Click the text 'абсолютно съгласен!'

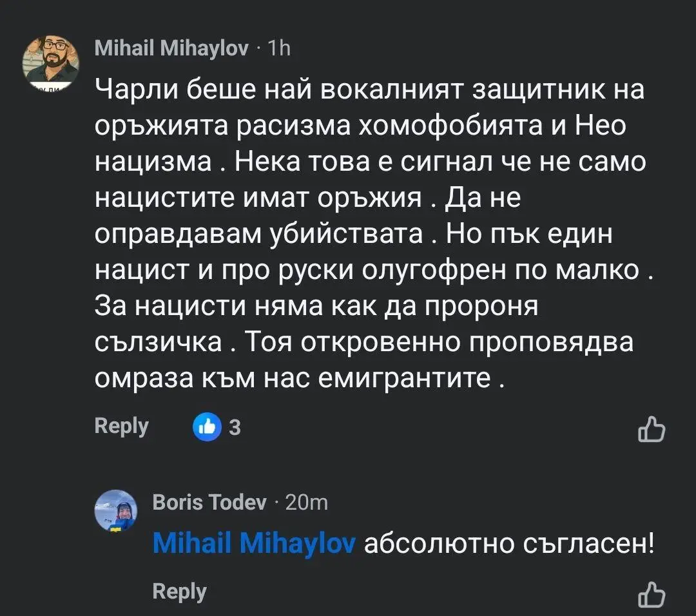(x=509, y=544)
